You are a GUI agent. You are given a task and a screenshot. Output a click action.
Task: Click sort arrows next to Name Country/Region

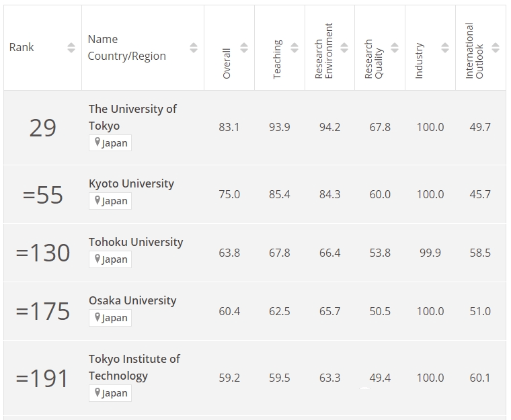pyautogui.click(x=194, y=48)
